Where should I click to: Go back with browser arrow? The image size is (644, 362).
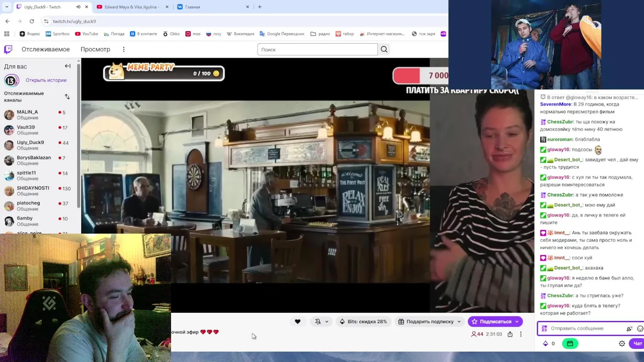click(7, 21)
